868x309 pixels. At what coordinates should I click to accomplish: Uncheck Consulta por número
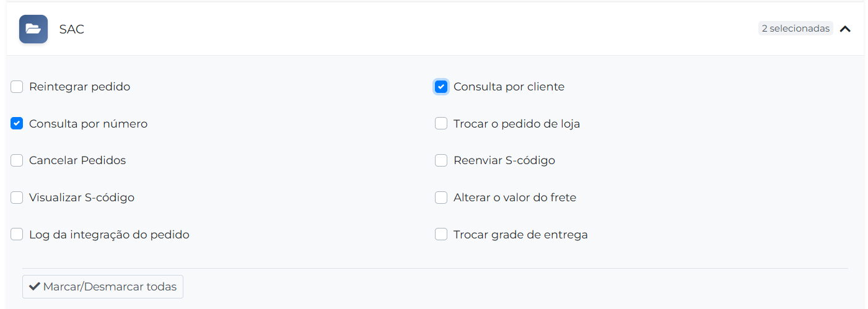17,124
